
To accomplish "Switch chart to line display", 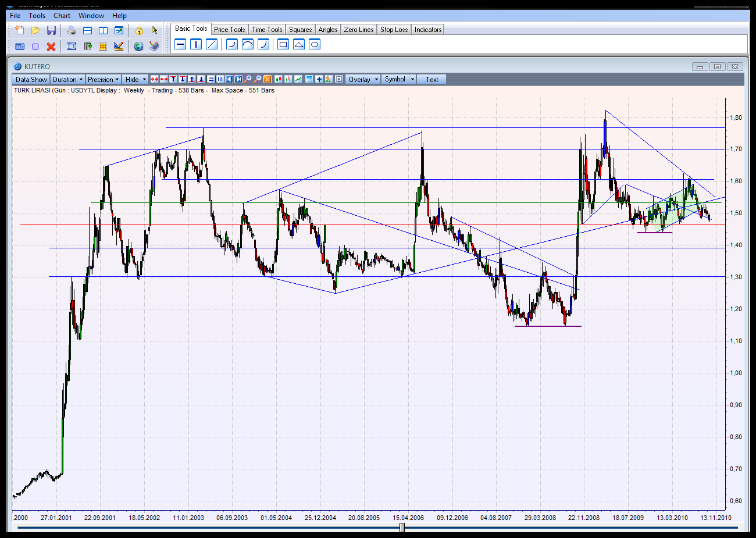I will 298,79.
